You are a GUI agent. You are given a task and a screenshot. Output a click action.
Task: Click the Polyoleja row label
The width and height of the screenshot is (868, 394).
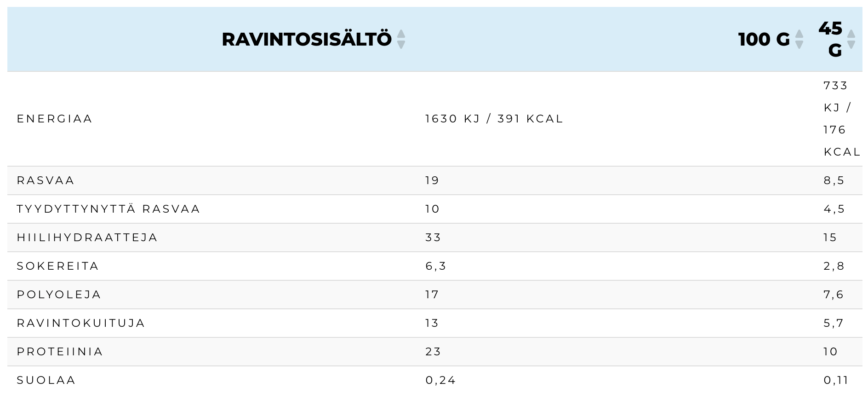59,295
